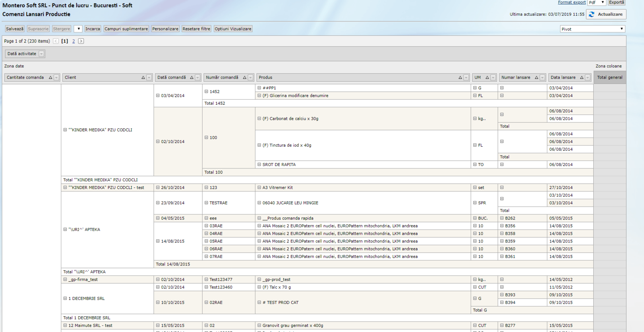Open the Dată activitate filter dropdown

pos(41,54)
